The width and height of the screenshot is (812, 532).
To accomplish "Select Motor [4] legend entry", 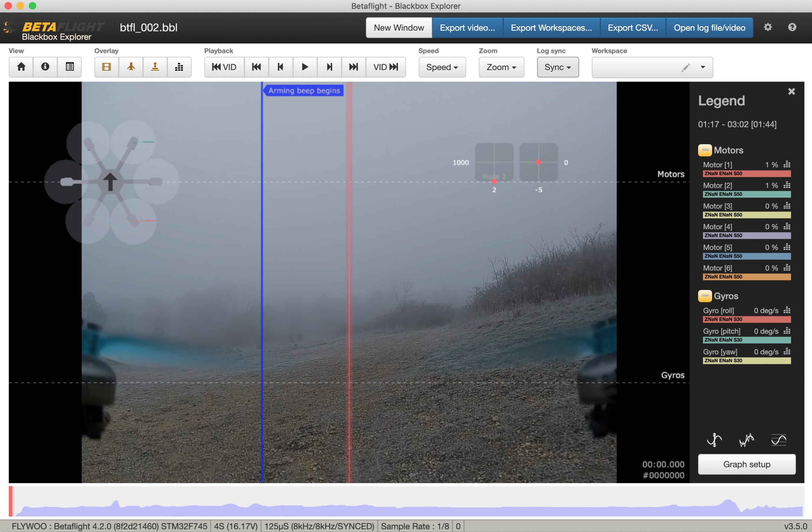I will [717, 227].
